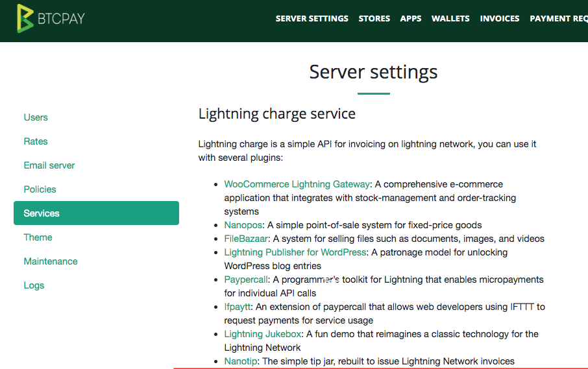
Task: Open the Ifpaytt link
Action: click(x=238, y=307)
